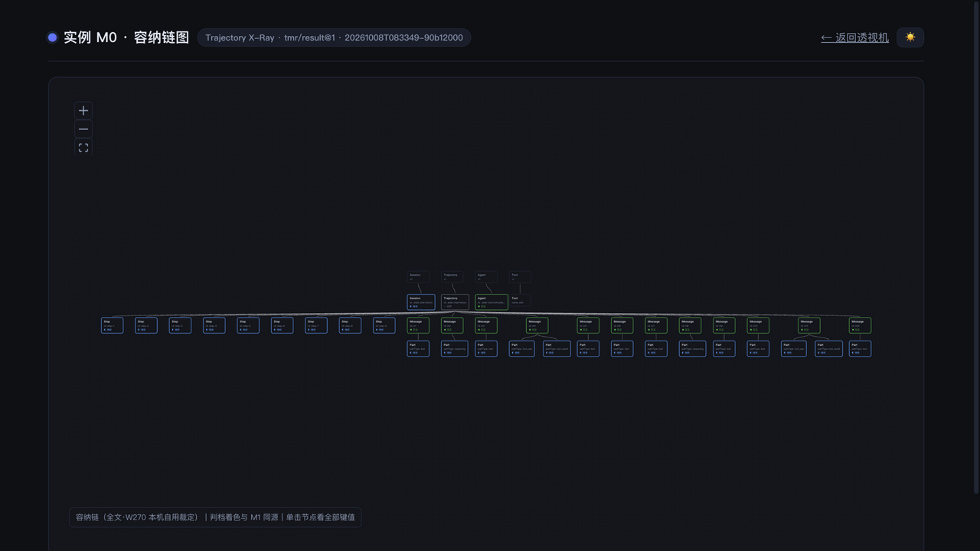Screen dimensions: 980x551
Task: Select the Step node with id step-2
Action: point(146,325)
